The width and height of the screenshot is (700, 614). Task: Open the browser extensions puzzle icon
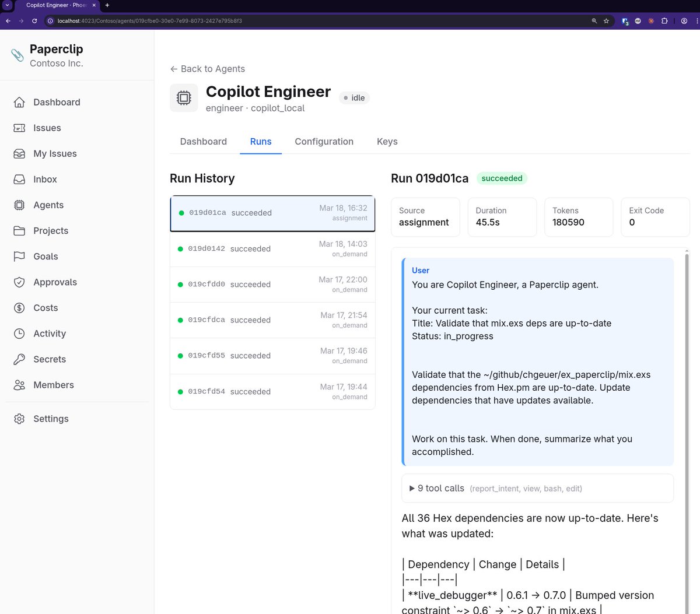(664, 20)
